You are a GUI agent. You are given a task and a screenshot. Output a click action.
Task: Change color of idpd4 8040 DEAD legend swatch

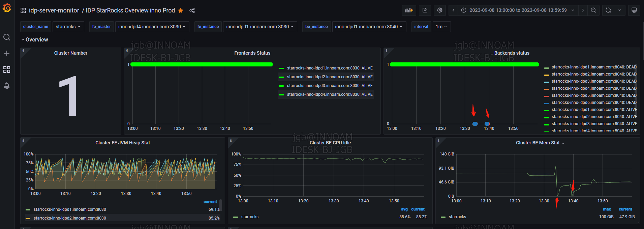click(x=547, y=89)
